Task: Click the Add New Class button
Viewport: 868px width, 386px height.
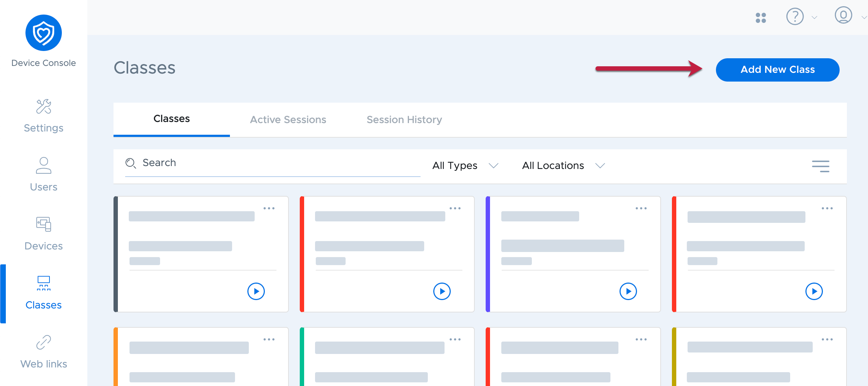Action: pos(777,70)
